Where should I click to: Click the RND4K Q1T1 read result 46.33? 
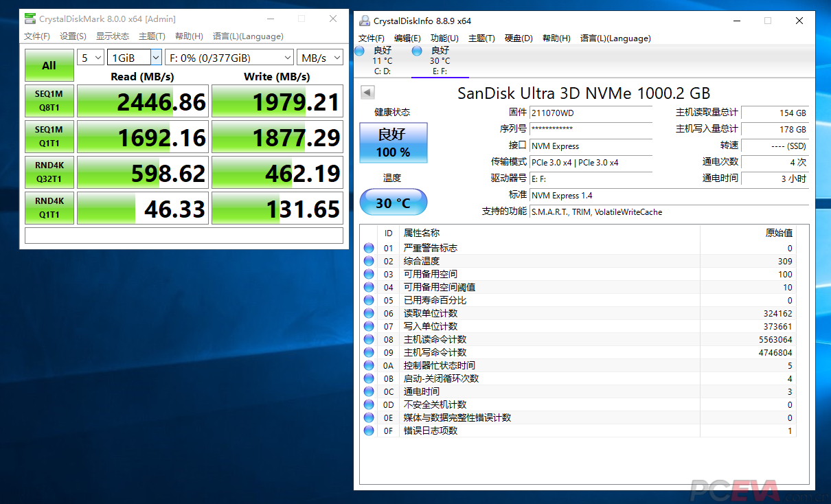(x=142, y=209)
